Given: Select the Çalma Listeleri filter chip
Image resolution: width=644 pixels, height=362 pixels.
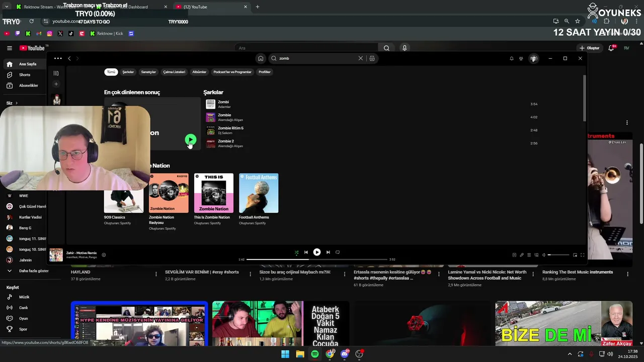Looking at the screenshot, I should [x=174, y=72].
